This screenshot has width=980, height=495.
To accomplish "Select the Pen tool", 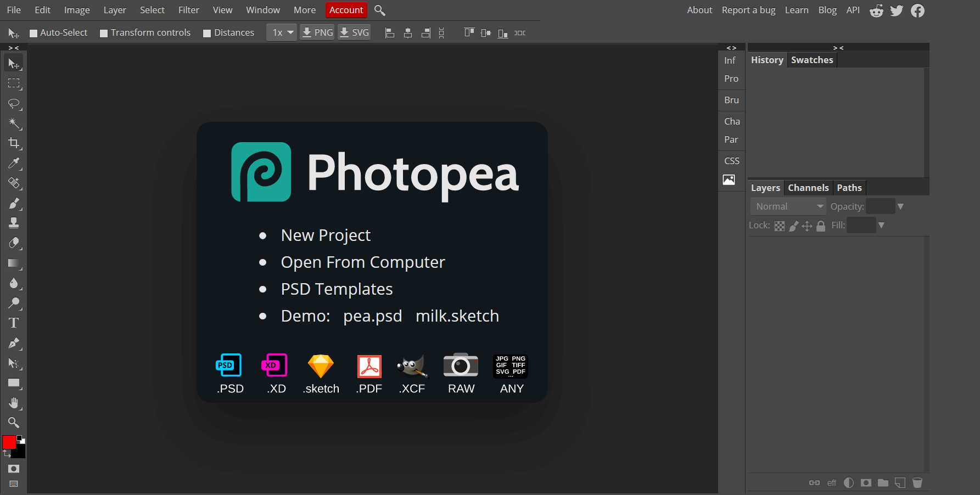I will pos(14,343).
